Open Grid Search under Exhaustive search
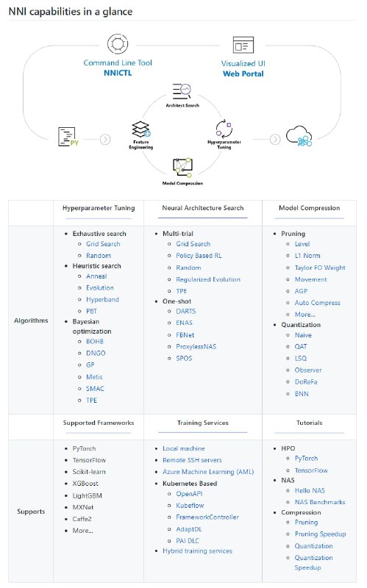 pos(103,244)
